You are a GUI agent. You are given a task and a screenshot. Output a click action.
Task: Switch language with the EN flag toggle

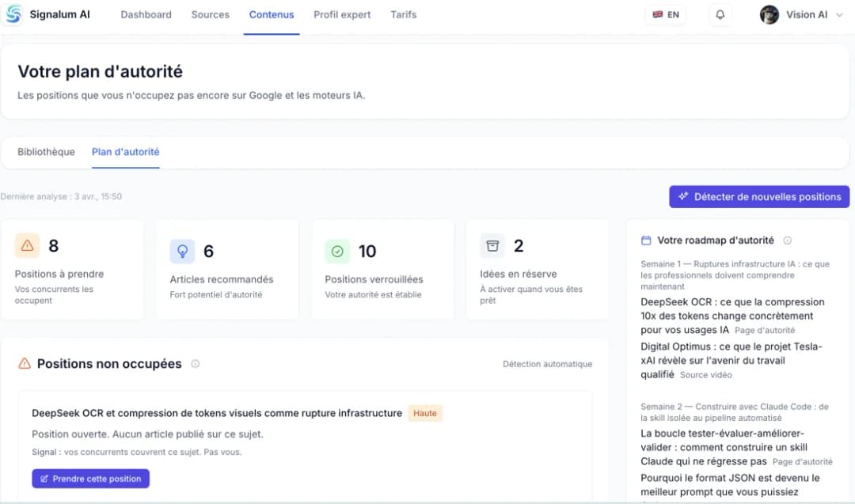point(665,15)
